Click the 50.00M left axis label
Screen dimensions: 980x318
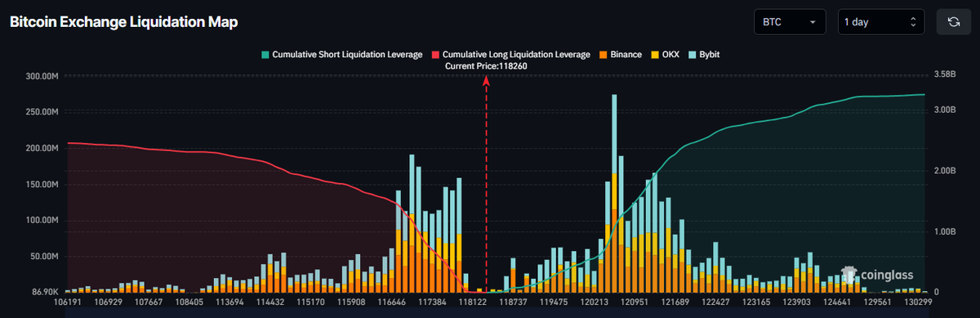(45, 256)
